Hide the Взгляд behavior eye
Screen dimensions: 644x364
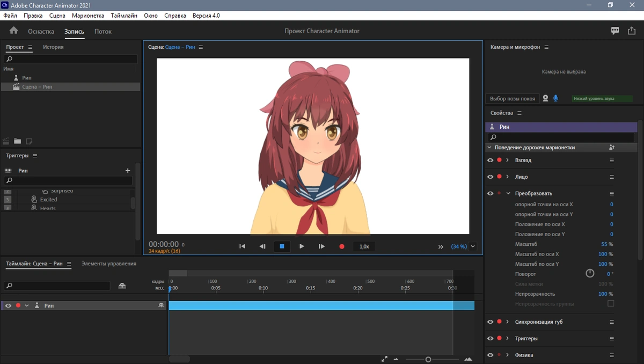[490, 161]
